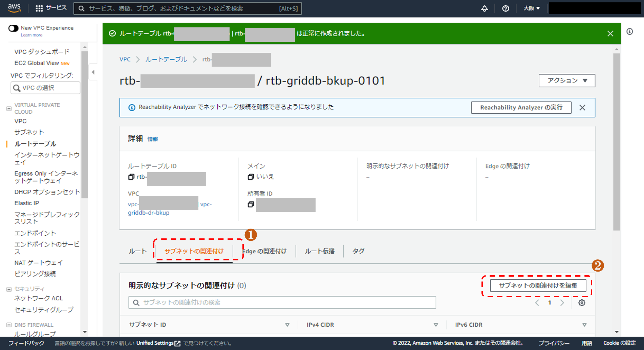
Task: Collapse the セキュリティ sidebar section
Action: 9,289
